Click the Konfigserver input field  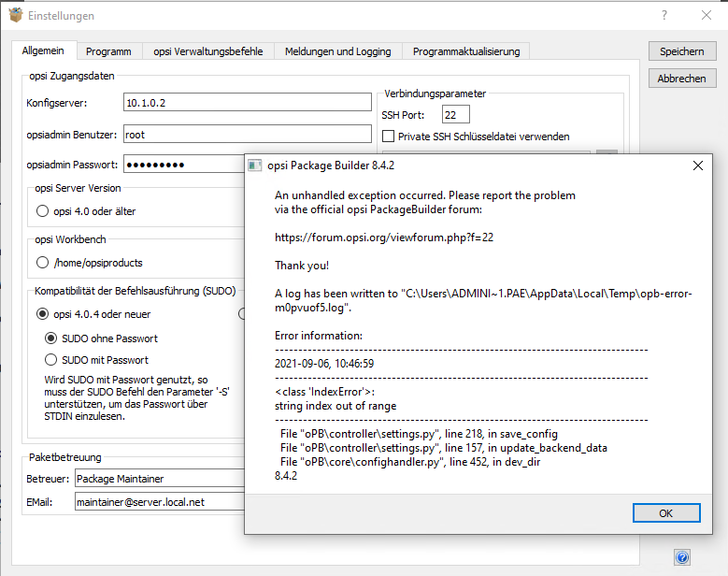point(248,102)
